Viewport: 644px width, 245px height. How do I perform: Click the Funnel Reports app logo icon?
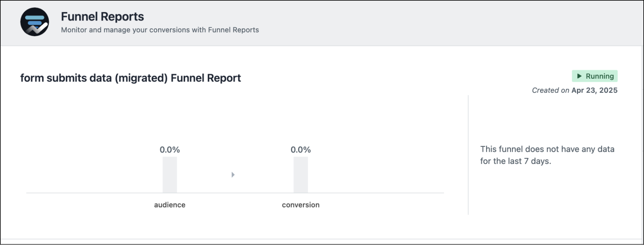click(x=34, y=22)
